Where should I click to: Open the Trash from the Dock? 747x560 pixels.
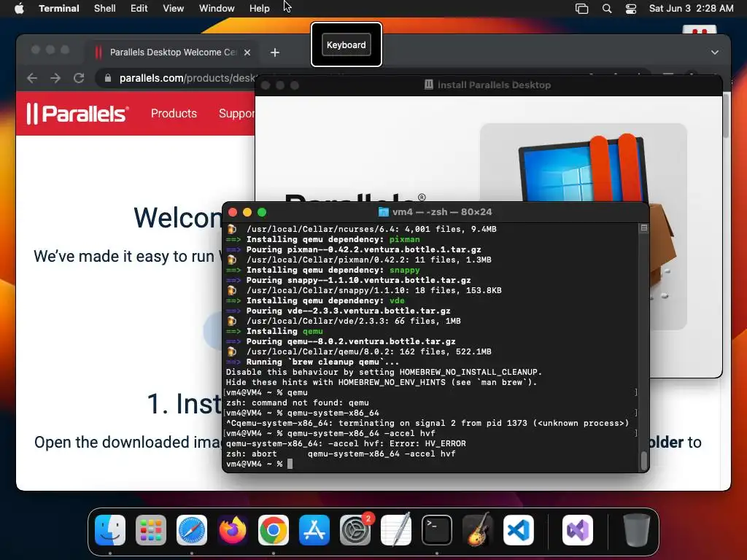pyautogui.click(x=636, y=530)
